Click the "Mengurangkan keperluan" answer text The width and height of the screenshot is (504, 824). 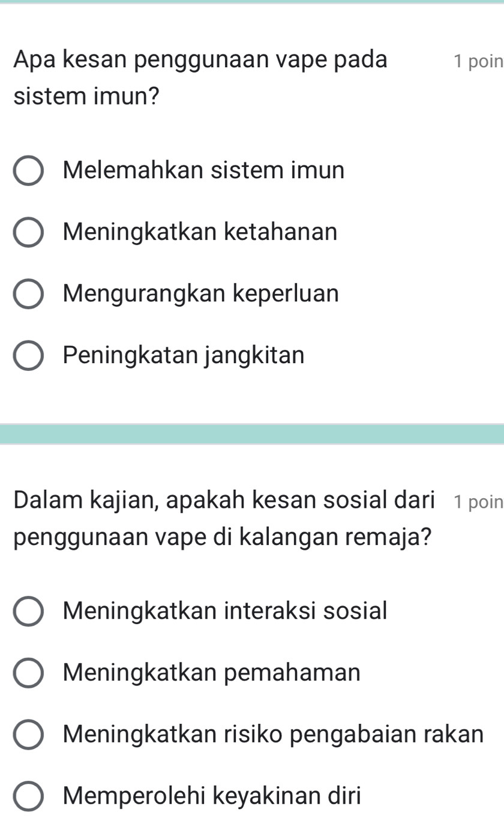[200, 293]
